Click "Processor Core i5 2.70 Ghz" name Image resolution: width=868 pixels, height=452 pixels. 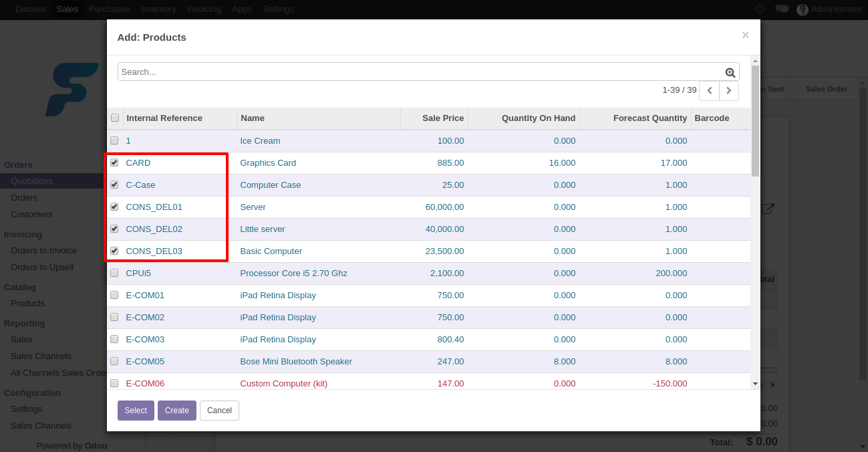click(294, 273)
